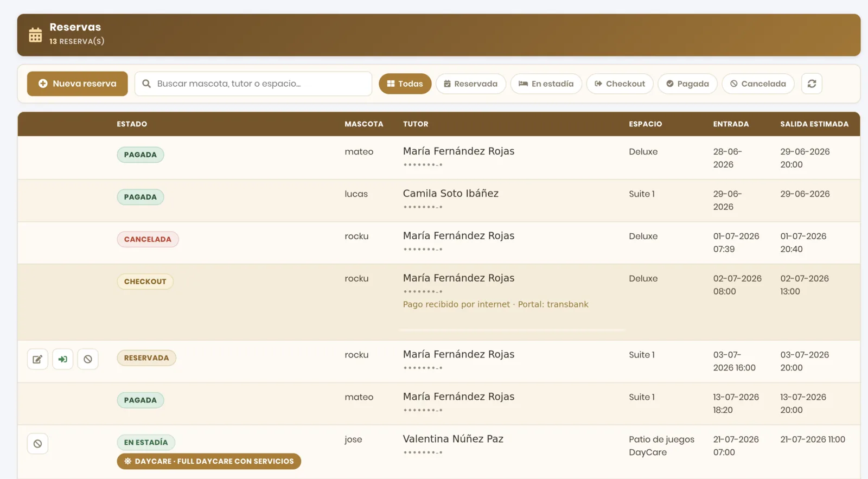This screenshot has height=479, width=868.
Task: Click Patio de juegos DayCare cell
Action: pos(661,446)
